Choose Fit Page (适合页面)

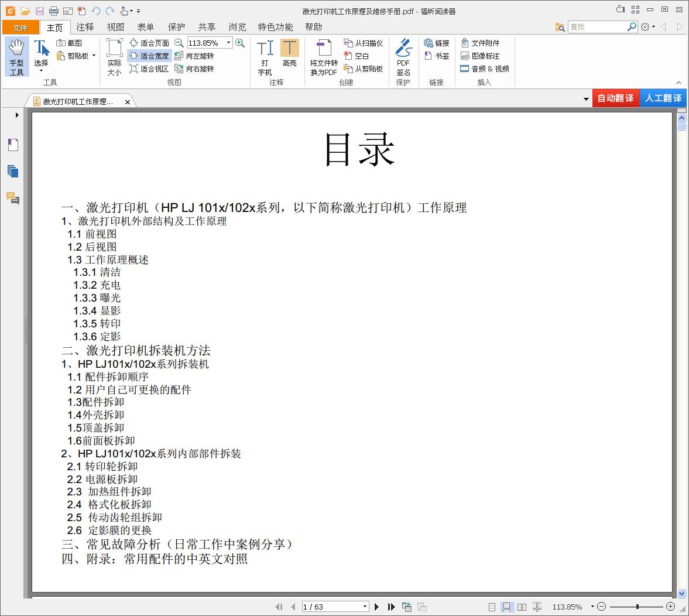(x=149, y=43)
